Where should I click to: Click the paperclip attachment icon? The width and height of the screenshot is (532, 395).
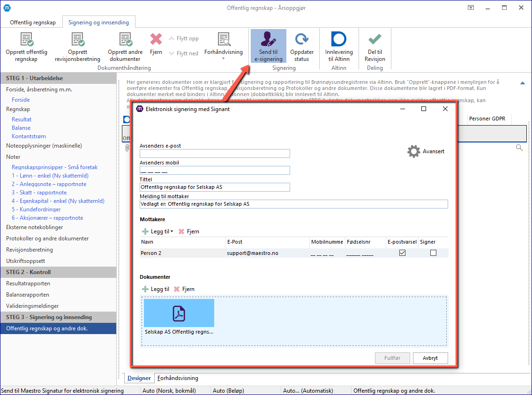click(127, 148)
